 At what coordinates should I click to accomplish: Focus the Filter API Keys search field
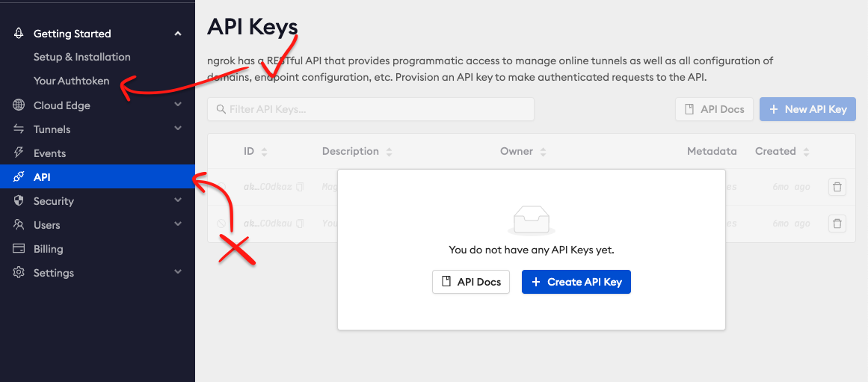(371, 109)
